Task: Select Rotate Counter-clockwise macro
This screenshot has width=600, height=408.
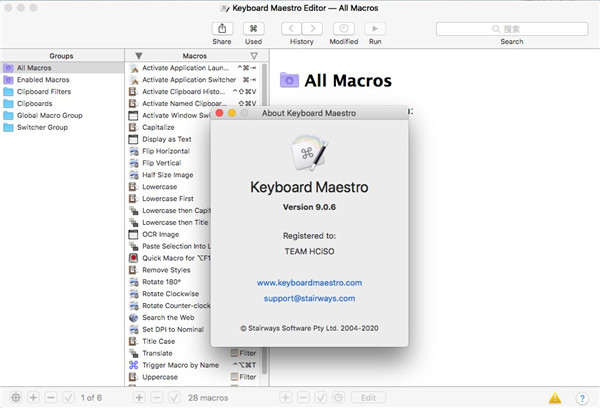Action: pos(169,305)
